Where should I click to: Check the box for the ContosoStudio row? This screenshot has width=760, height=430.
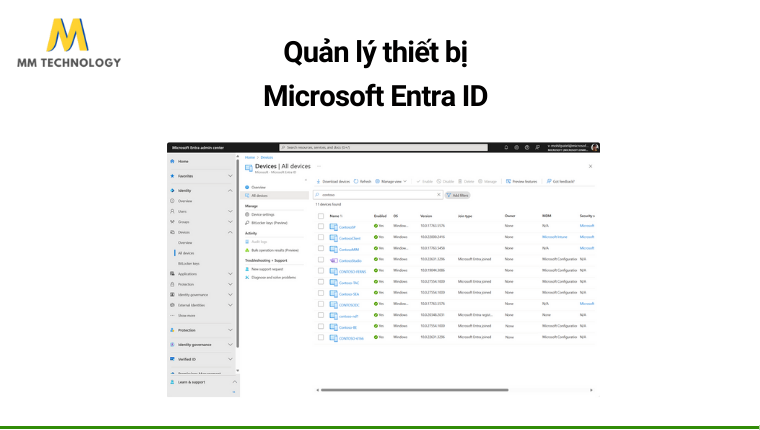(x=321, y=260)
